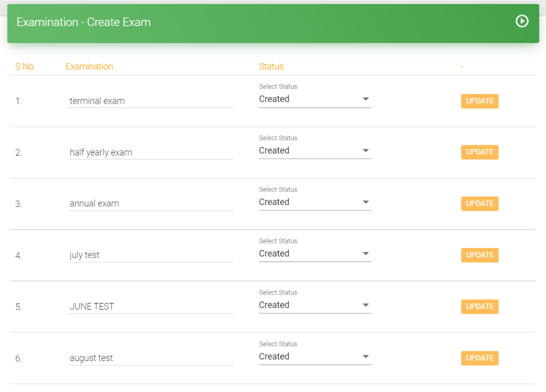Update the JUNE TEST row
The height and width of the screenshot is (392, 546).
pos(479,307)
